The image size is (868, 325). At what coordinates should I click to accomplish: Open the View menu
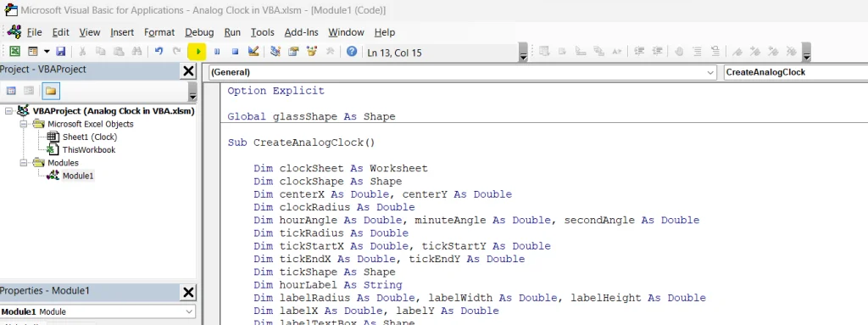tap(90, 32)
